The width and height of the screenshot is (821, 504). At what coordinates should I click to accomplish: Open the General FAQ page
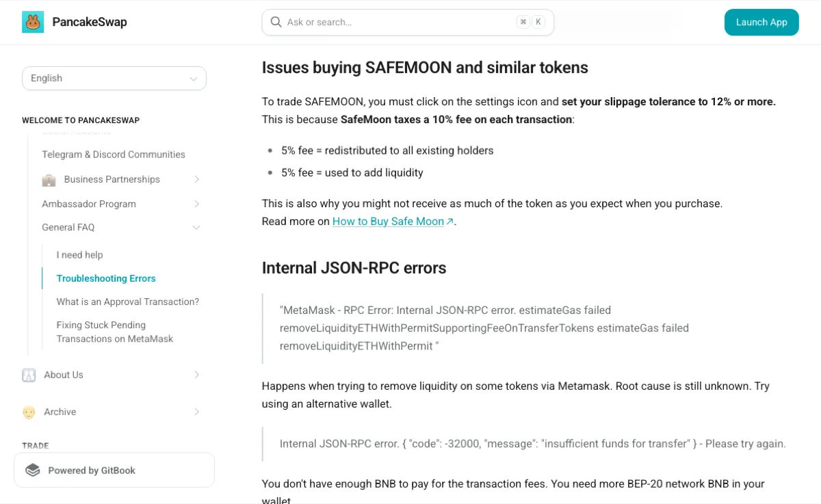[68, 227]
